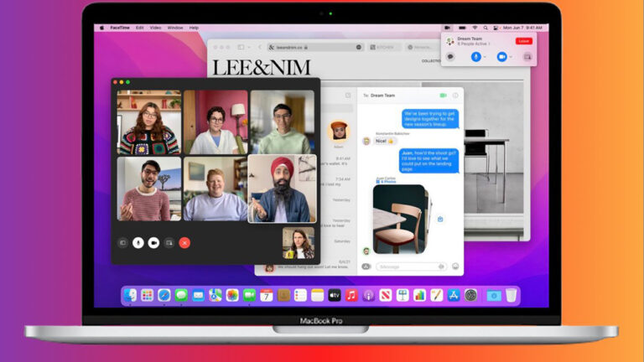End the FaceTime call with red button

184,243
